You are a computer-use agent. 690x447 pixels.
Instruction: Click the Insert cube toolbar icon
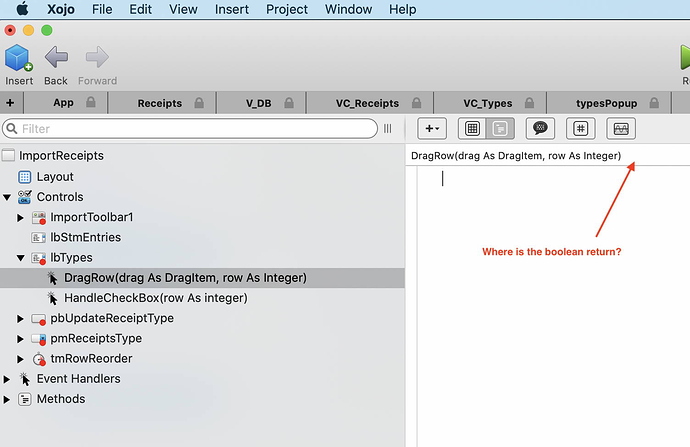pos(18,58)
